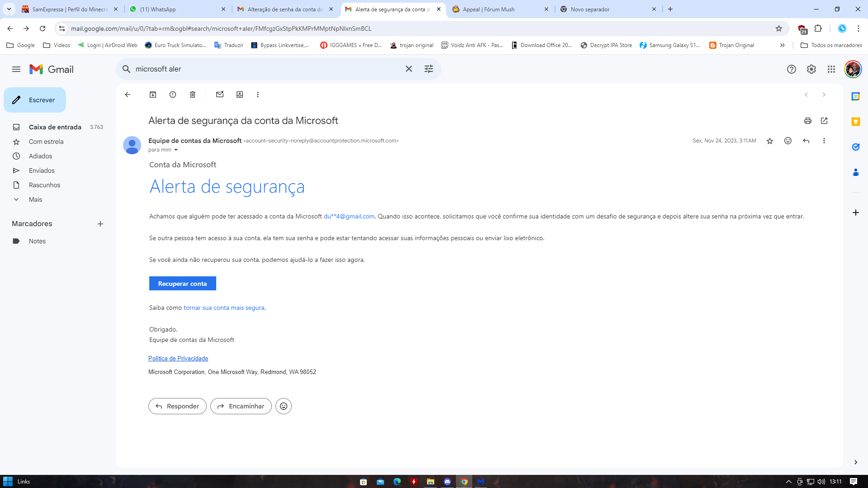
Task: Open 'tornar sua conta mais segura' link
Action: (224, 308)
